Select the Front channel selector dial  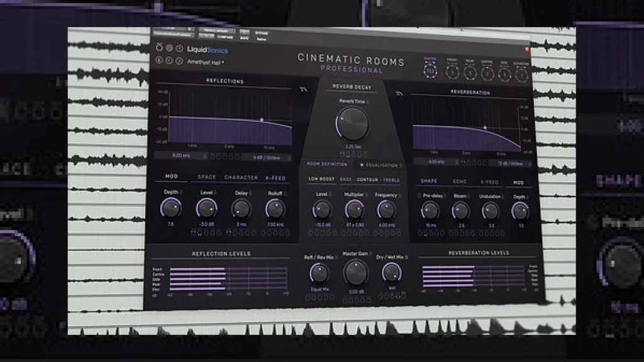coord(452,72)
